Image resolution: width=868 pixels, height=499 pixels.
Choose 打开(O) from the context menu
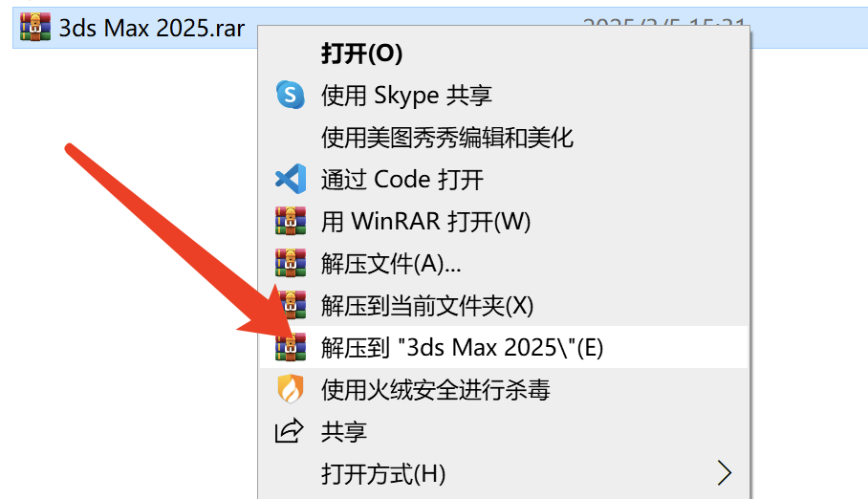click(x=362, y=54)
